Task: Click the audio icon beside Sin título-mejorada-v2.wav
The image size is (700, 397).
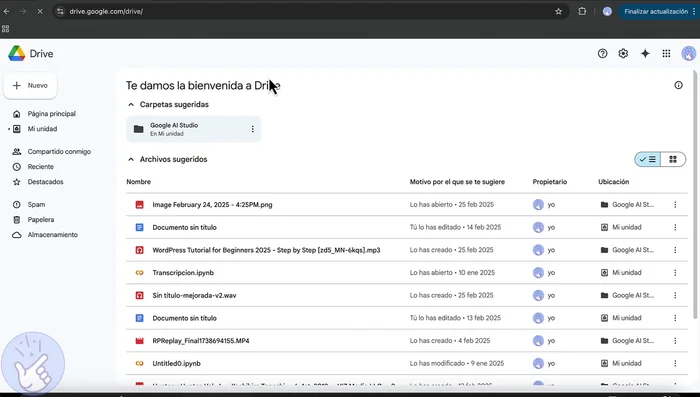Action: pyautogui.click(x=139, y=296)
